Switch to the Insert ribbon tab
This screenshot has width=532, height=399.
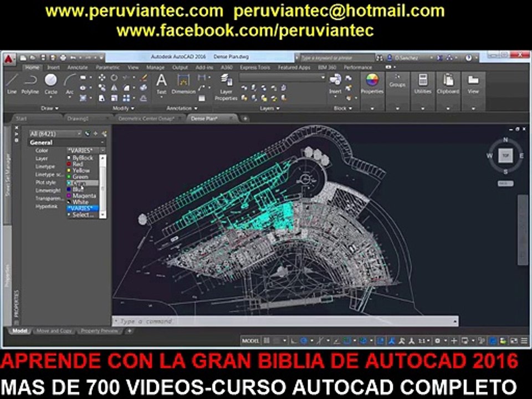pos(53,68)
